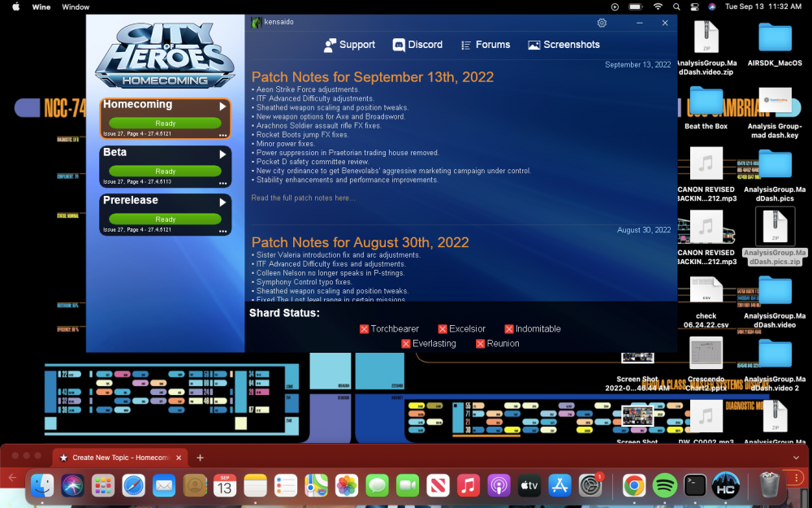This screenshot has height=508, width=812.
Task: Select the Torchbearer shard status entry
Action: 390,329
